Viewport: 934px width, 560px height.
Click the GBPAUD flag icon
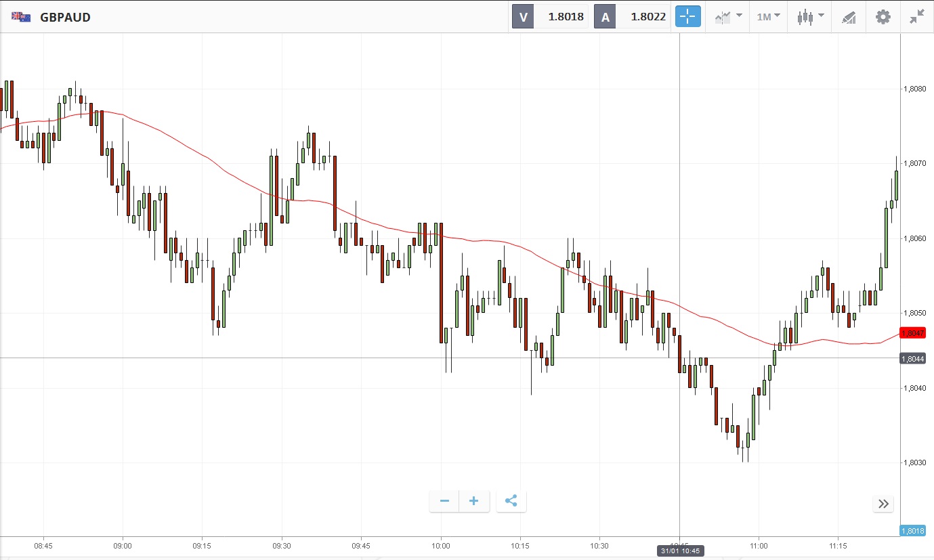[x=20, y=17]
